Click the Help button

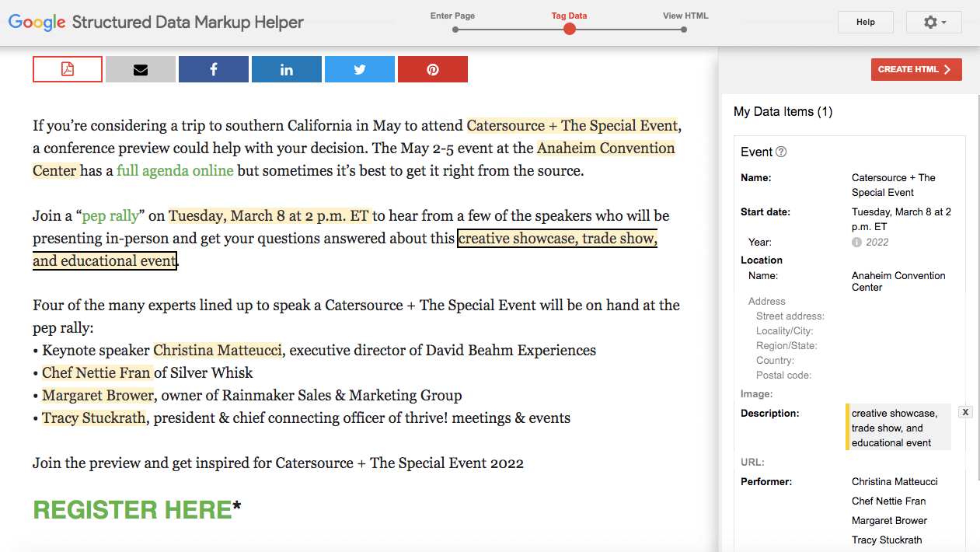click(866, 23)
